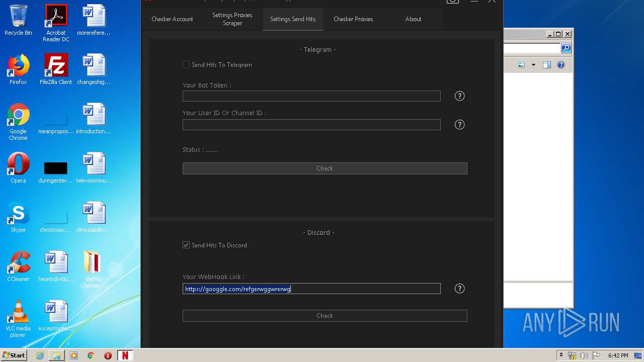Click the taskbar clock

pyautogui.click(x=618, y=355)
